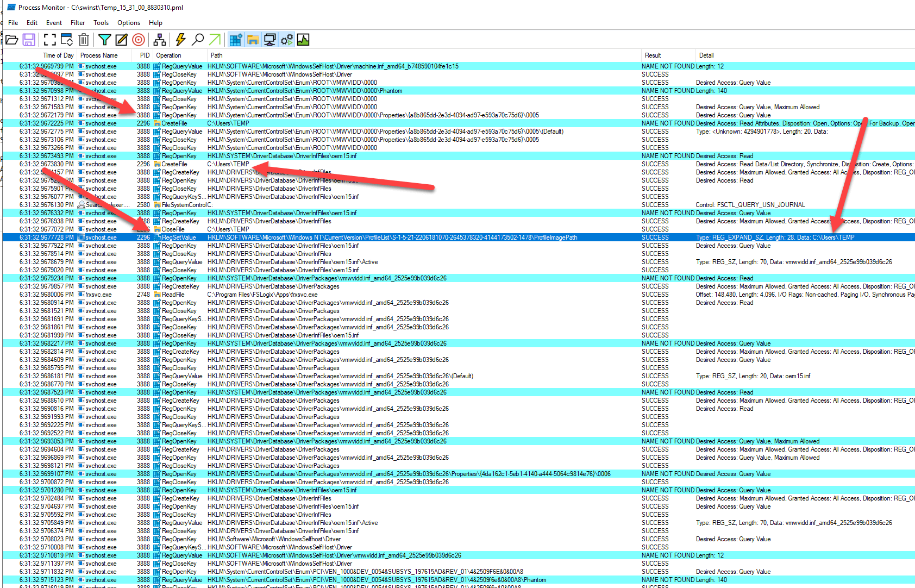Toggle Show Profiling Events graph icon

[x=303, y=40]
